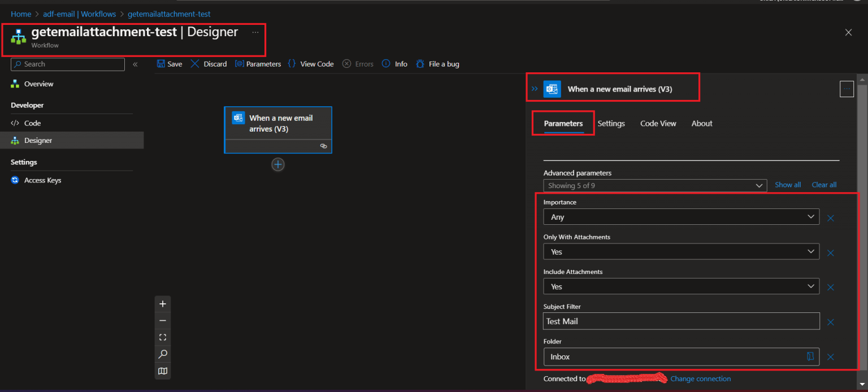The height and width of the screenshot is (392, 868).
Task: Open Access Keys under Settings
Action: 72,180
